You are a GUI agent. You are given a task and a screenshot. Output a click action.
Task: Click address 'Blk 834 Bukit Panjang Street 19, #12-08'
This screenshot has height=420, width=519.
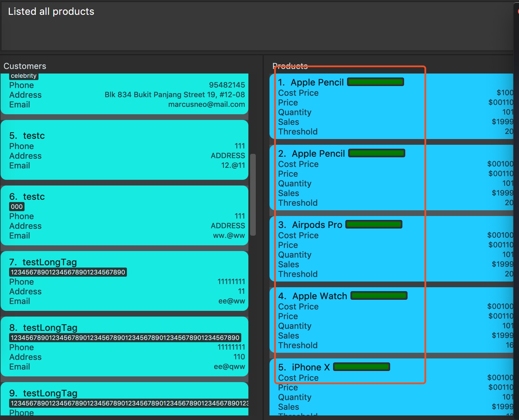click(x=175, y=95)
